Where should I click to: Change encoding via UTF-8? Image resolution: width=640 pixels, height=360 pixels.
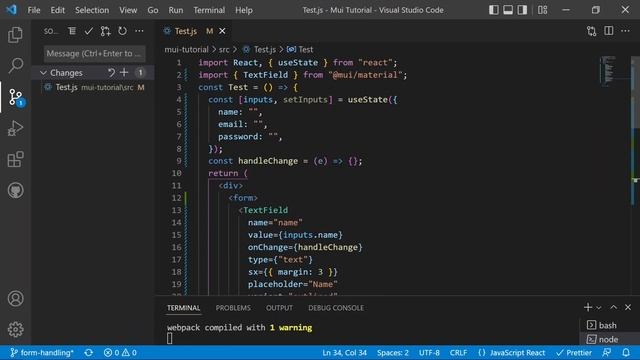click(429, 353)
